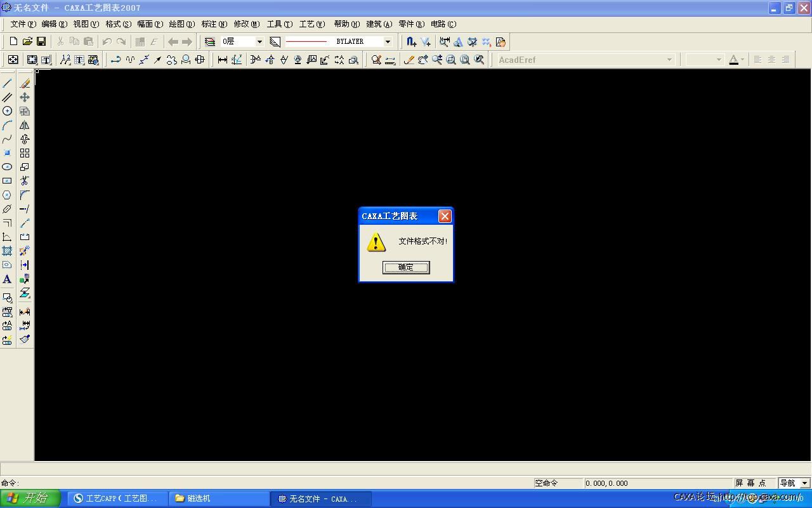Open the 文件 menu
Screen dimensions: 812x508
click(23, 24)
